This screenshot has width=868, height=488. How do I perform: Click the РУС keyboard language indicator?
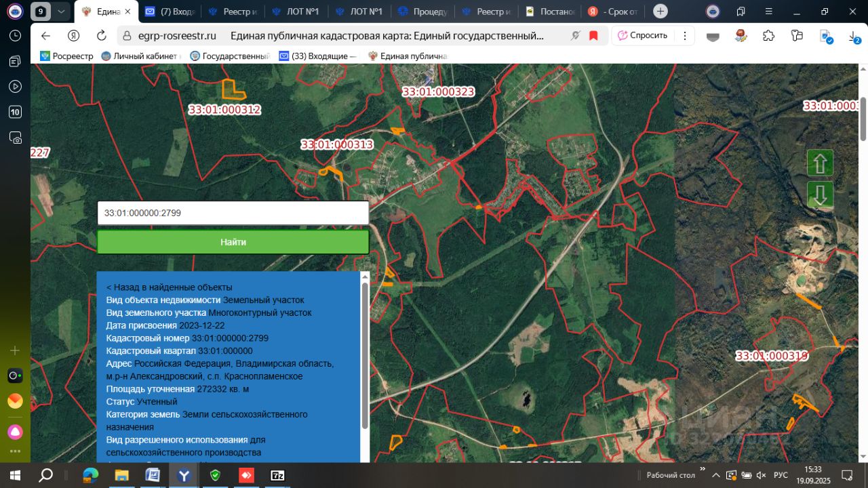781,475
